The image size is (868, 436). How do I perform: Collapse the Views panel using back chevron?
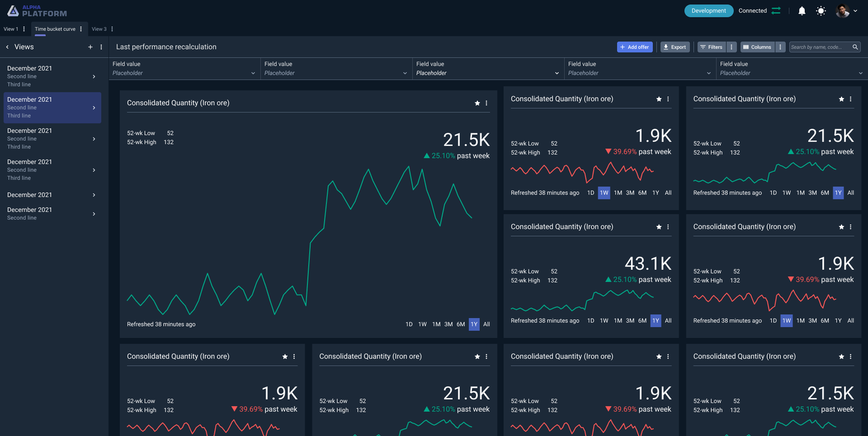[x=7, y=47]
